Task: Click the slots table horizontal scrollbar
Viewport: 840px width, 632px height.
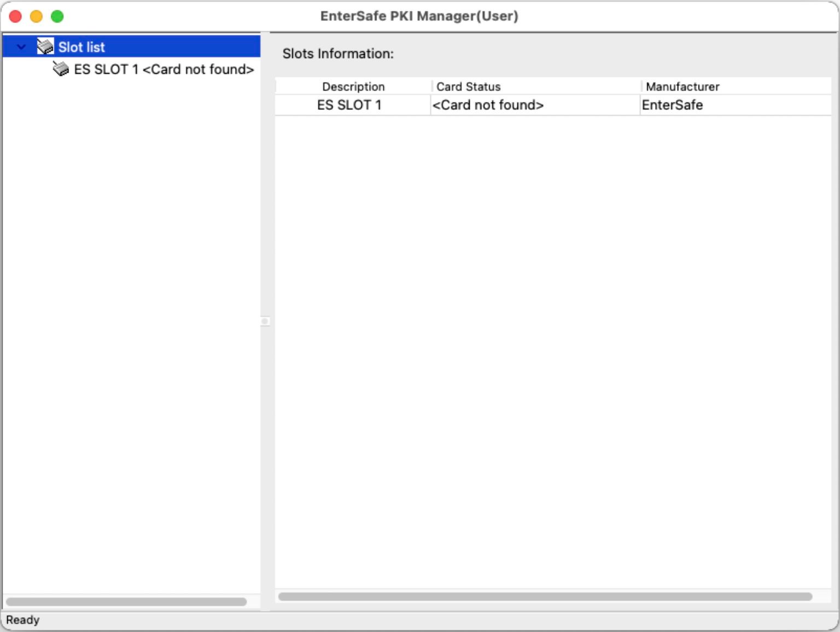Action: (545, 596)
